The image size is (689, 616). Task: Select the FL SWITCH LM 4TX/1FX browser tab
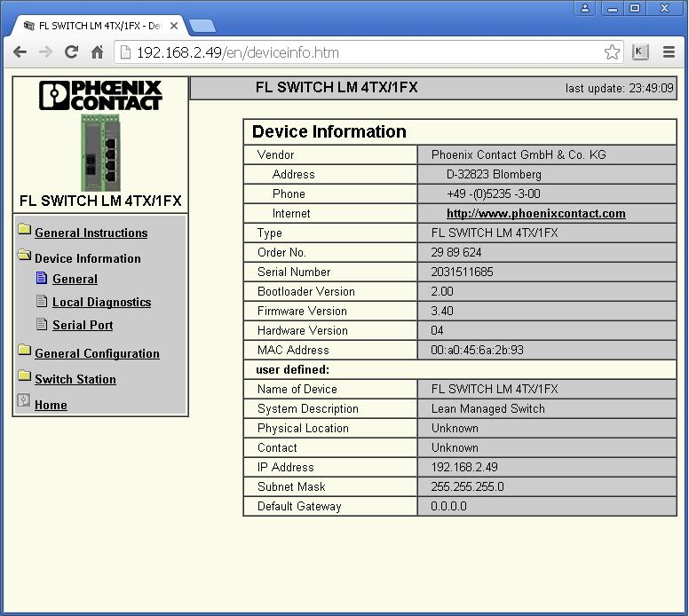click(x=93, y=26)
